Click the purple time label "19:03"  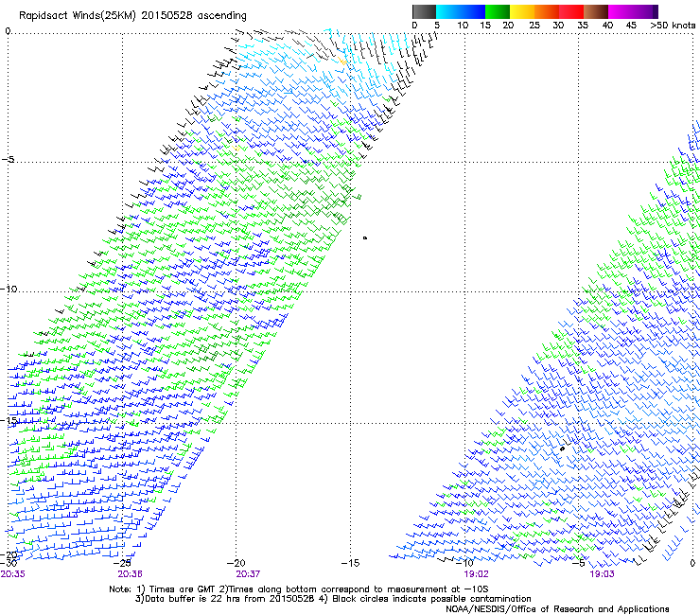pyautogui.click(x=602, y=574)
